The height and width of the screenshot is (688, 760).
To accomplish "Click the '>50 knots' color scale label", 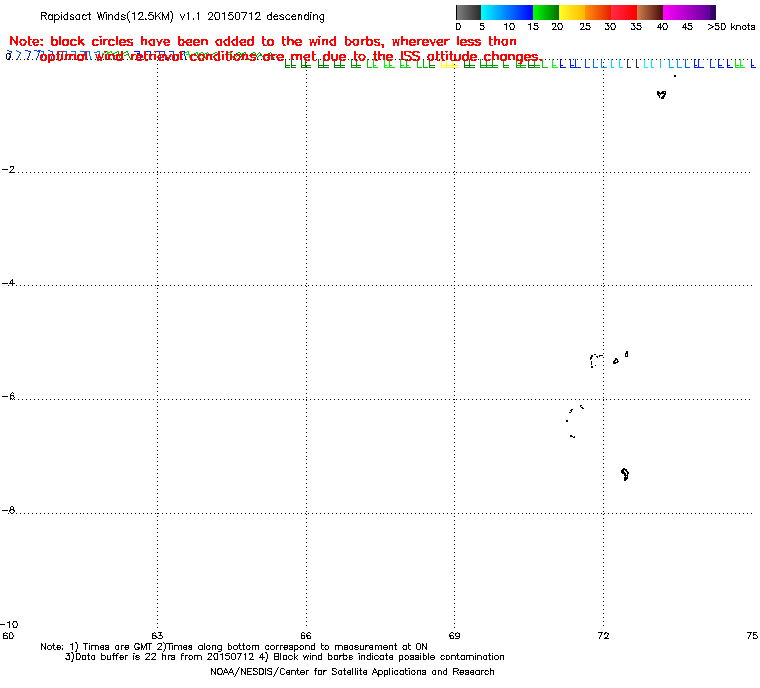I will point(731,27).
